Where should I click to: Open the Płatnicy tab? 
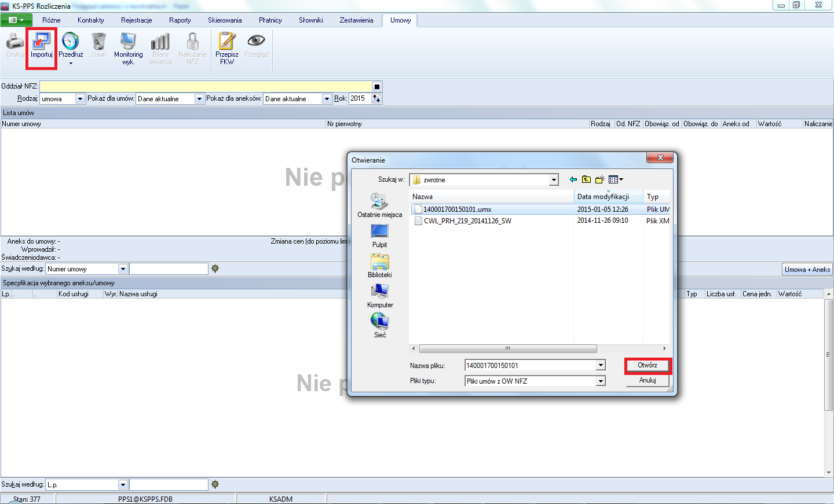[x=270, y=20]
